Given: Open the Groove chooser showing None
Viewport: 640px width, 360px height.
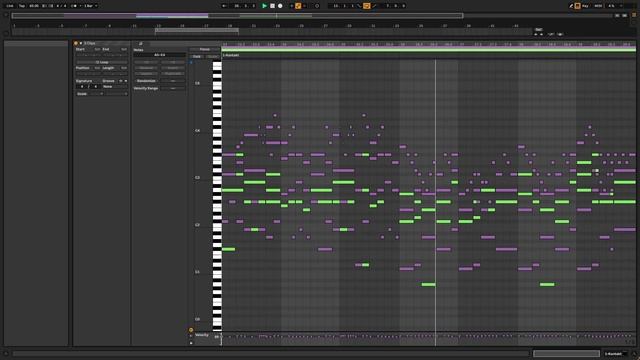Looking at the screenshot, I should tap(114, 87).
